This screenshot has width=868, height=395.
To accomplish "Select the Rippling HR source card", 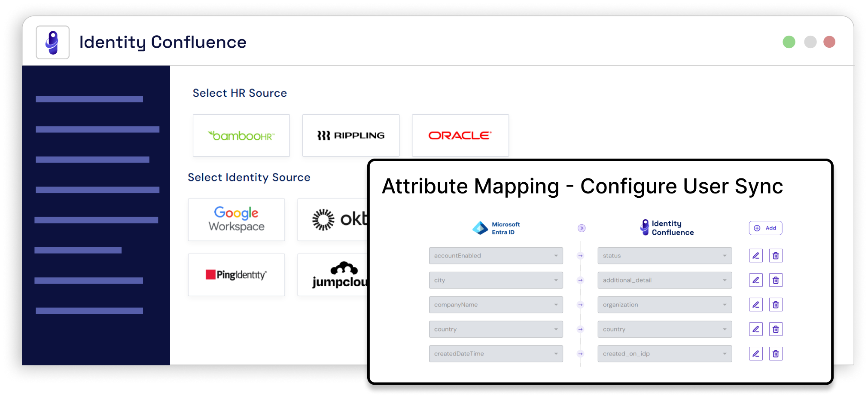I will pyautogui.click(x=351, y=135).
